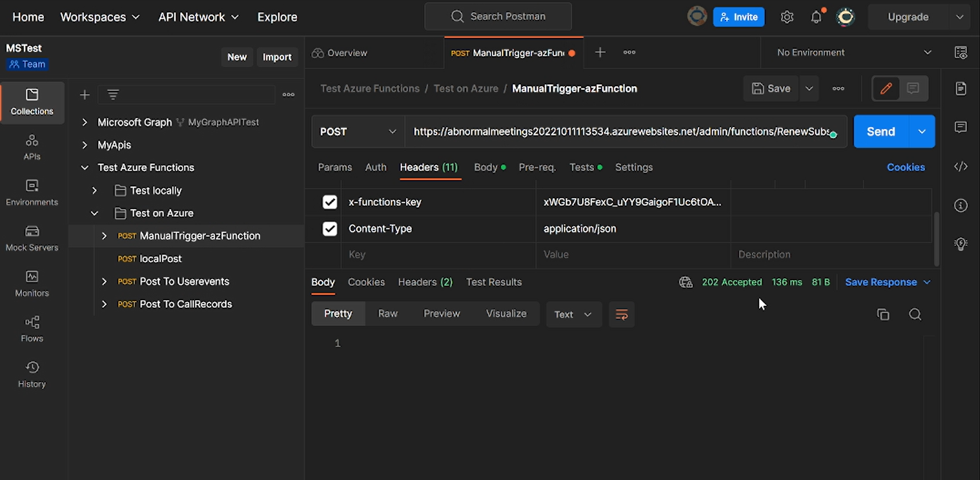Open notifications bell icon
The width and height of the screenshot is (980, 480).
click(x=816, y=17)
